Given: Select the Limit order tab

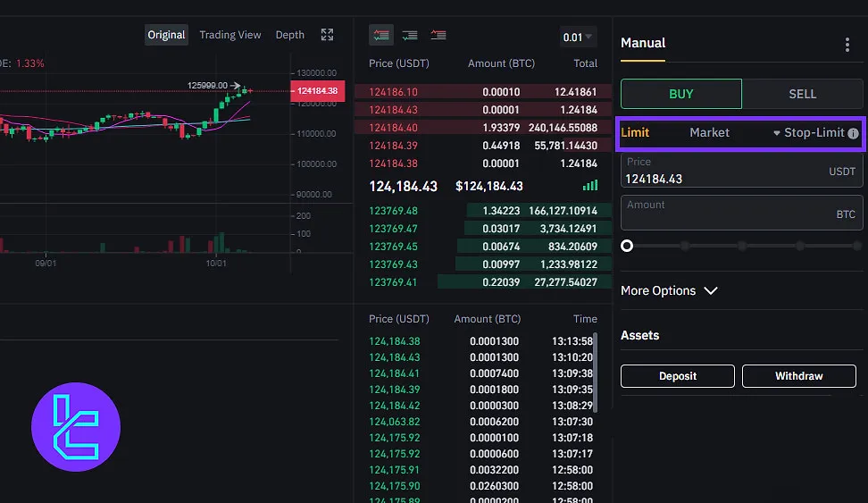Looking at the screenshot, I should pyautogui.click(x=635, y=133).
